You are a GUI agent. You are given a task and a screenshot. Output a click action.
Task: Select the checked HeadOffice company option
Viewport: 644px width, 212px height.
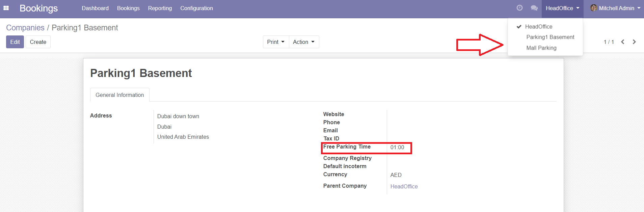[538, 27]
